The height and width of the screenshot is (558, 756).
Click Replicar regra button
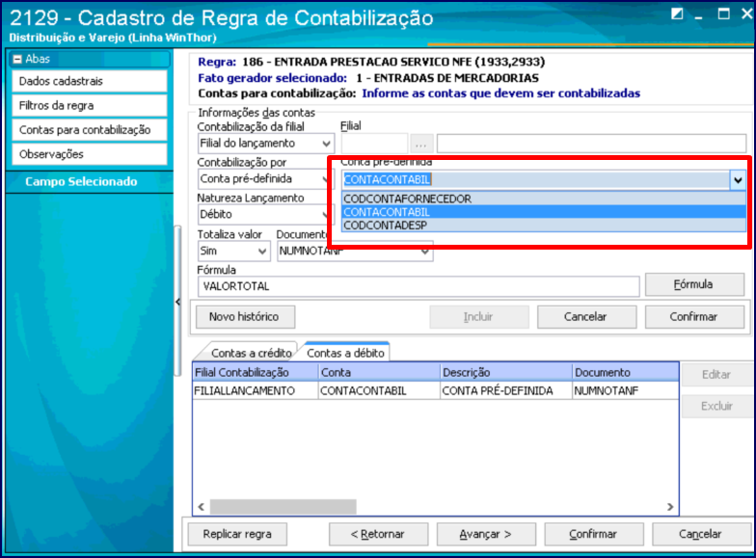coord(237,534)
